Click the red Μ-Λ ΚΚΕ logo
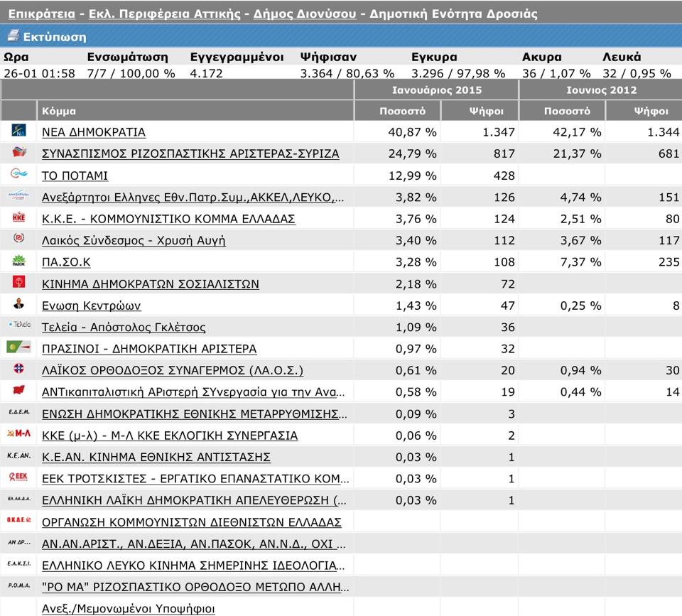This screenshot has height=616, width=682. click(18, 433)
